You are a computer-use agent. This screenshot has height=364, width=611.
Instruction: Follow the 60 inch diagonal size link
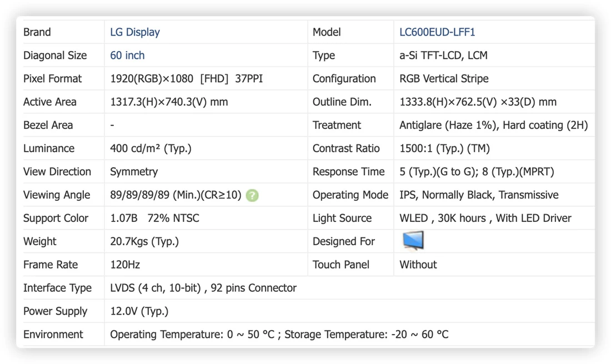coord(127,55)
